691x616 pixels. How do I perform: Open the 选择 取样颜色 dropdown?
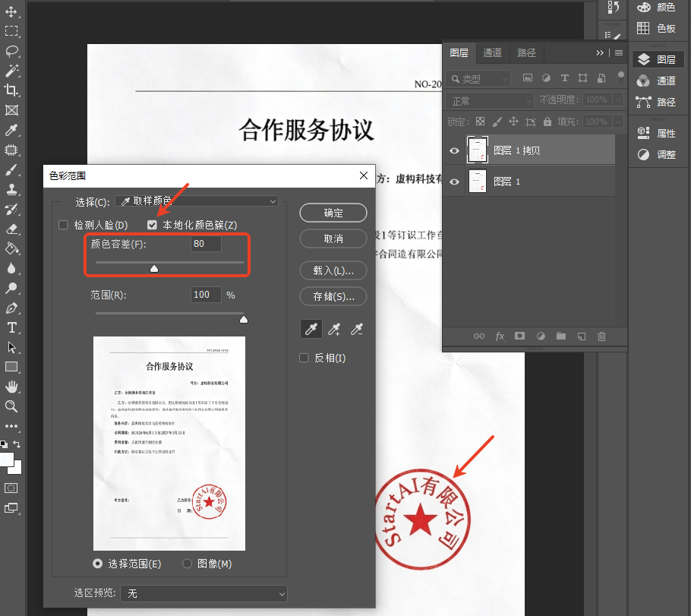click(x=197, y=201)
